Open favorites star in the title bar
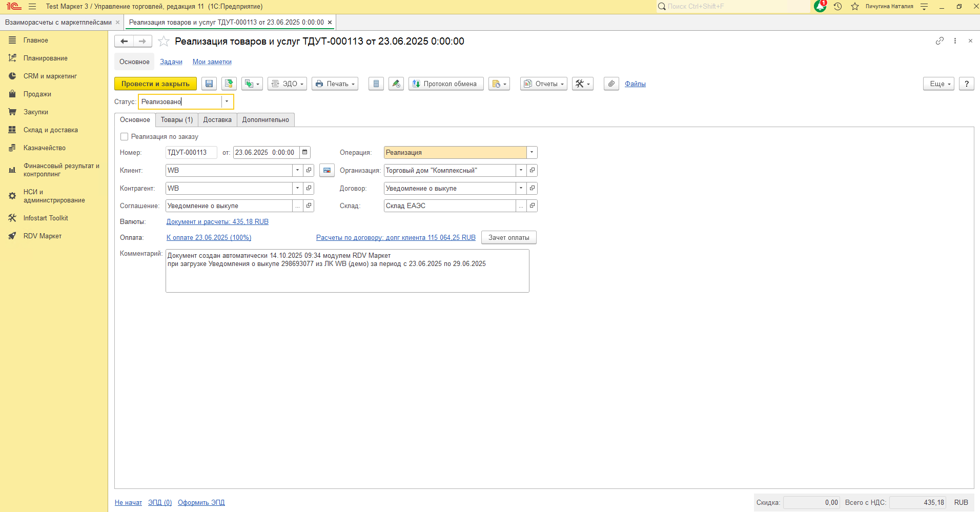The height and width of the screenshot is (512, 980). [x=855, y=7]
